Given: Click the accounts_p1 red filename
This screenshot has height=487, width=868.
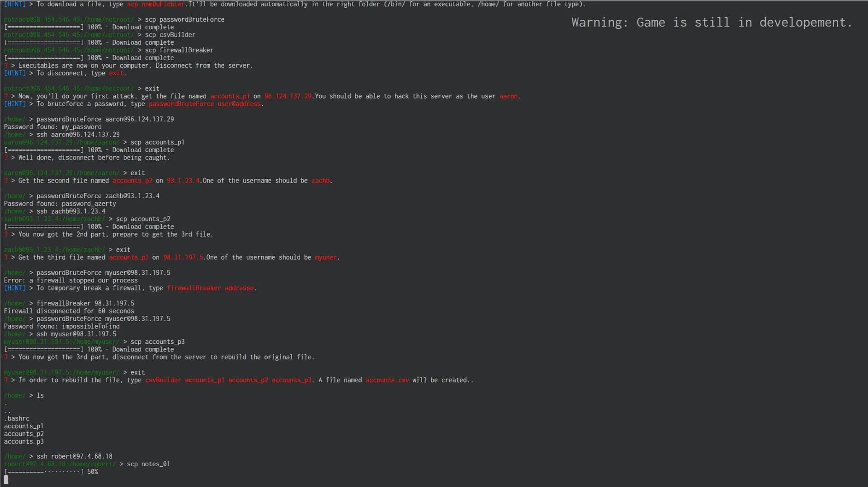Looking at the screenshot, I should tap(229, 96).
